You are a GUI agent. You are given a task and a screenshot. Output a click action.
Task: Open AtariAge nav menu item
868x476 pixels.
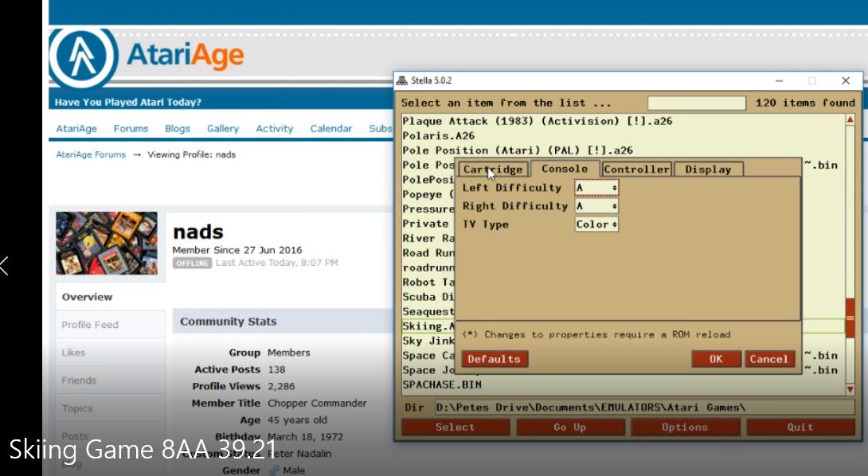coord(76,128)
